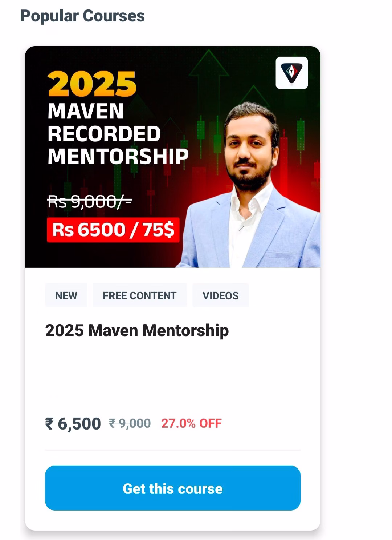Screen dimensions: 392x540
Task: Click the red Rs 6500 / 75$ price badge
Action: pos(113,230)
